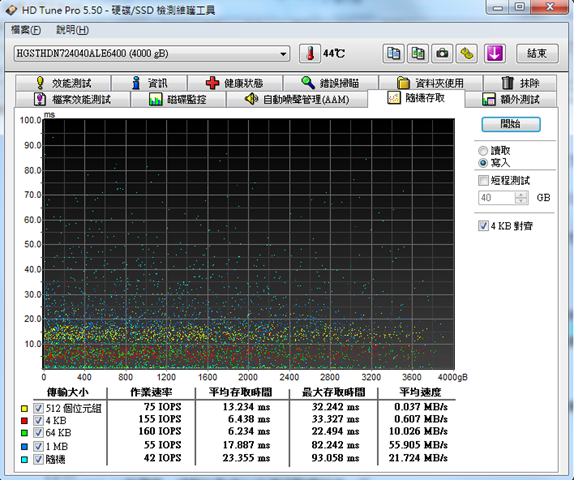Click the 開始 start button
Image resolution: width=574 pixels, height=480 pixels.
click(x=511, y=124)
